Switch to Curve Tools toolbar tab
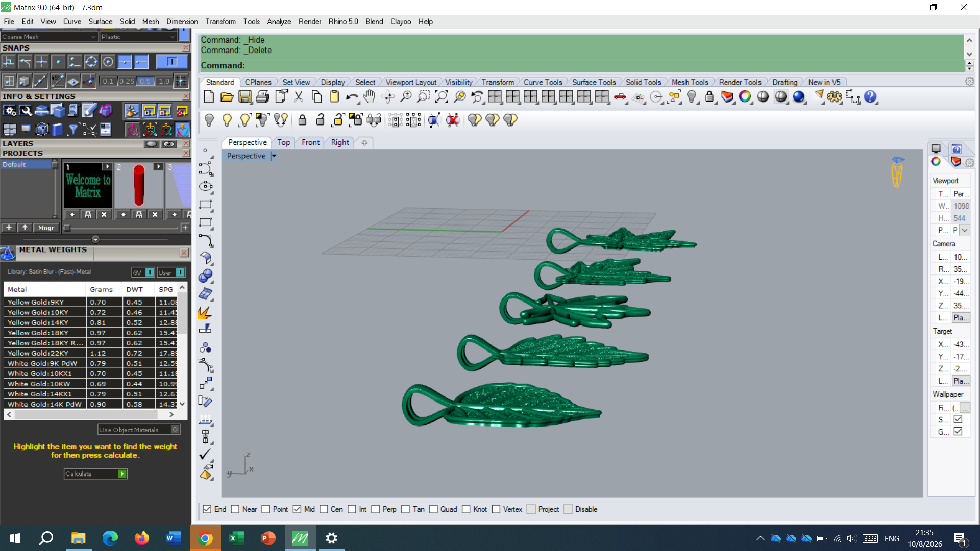Image resolution: width=980 pixels, height=551 pixels. click(x=543, y=82)
